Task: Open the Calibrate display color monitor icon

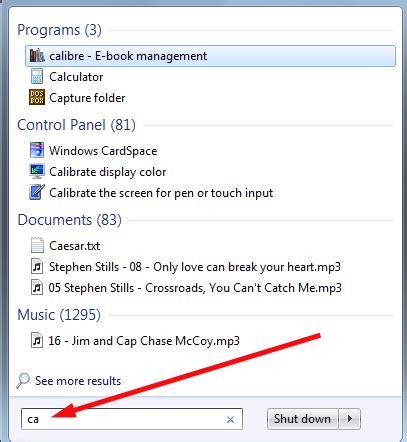Action: (x=37, y=172)
